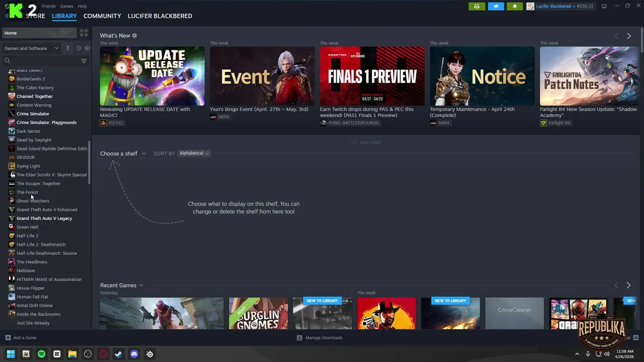Image resolution: width=644 pixels, height=362 pixels.
Task: Toggle the ready-to-play filter icon
Action: pyautogui.click(x=87, y=48)
